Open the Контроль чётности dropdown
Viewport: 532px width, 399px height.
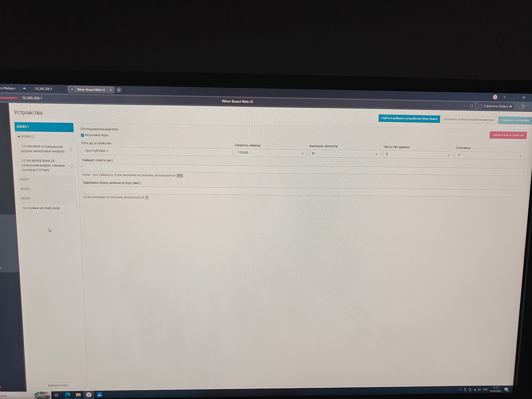coord(345,154)
